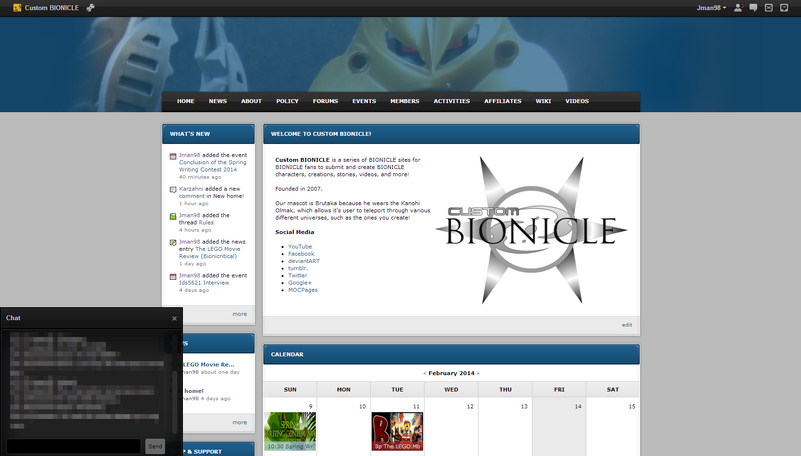Open EVENTS in navigation bar
The height and width of the screenshot is (456, 801).
pyautogui.click(x=364, y=101)
